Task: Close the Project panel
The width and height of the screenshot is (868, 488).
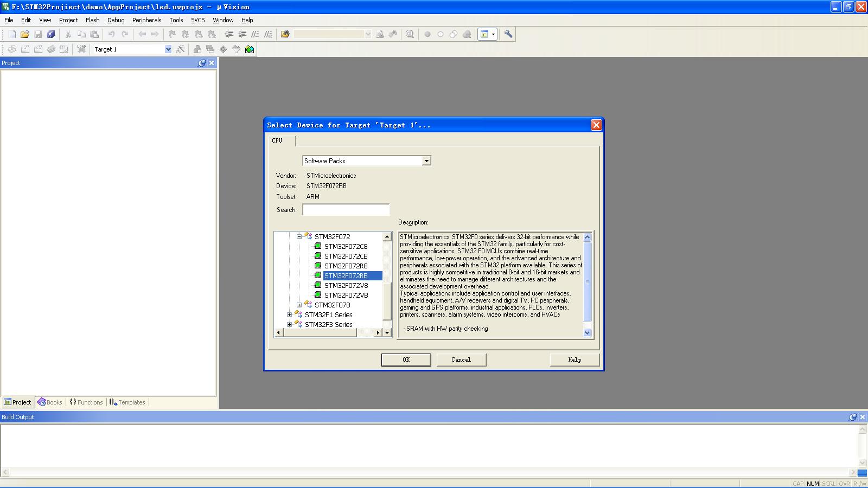Action: (x=212, y=63)
